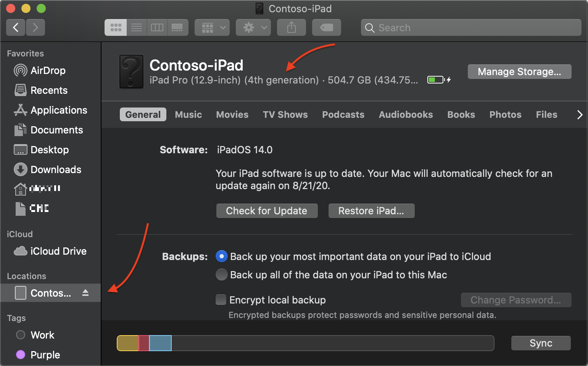The height and width of the screenshot is (366, 588).
Task: Switch to the Podcasts tab
Action: click(x=343, y=114)
